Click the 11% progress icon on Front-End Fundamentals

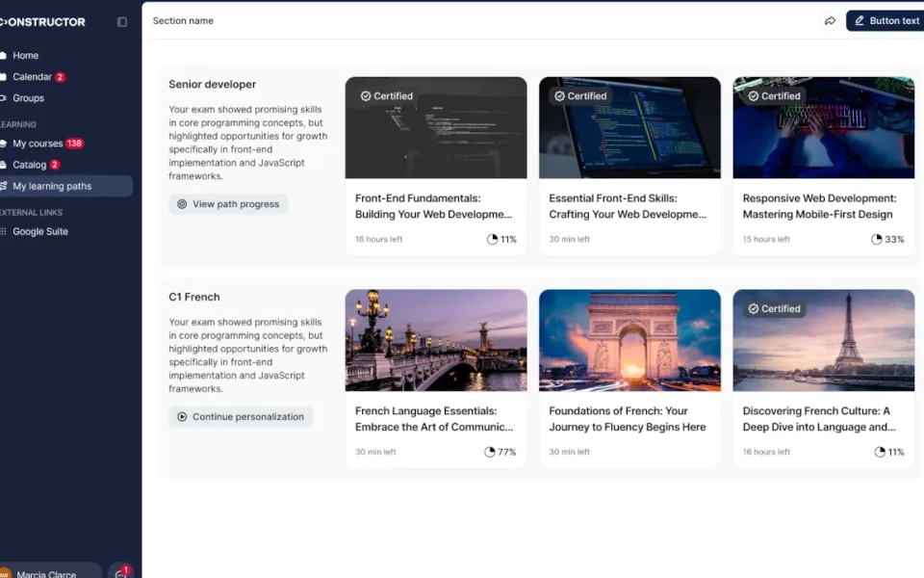pyautogui.click(x=492, y=239)
